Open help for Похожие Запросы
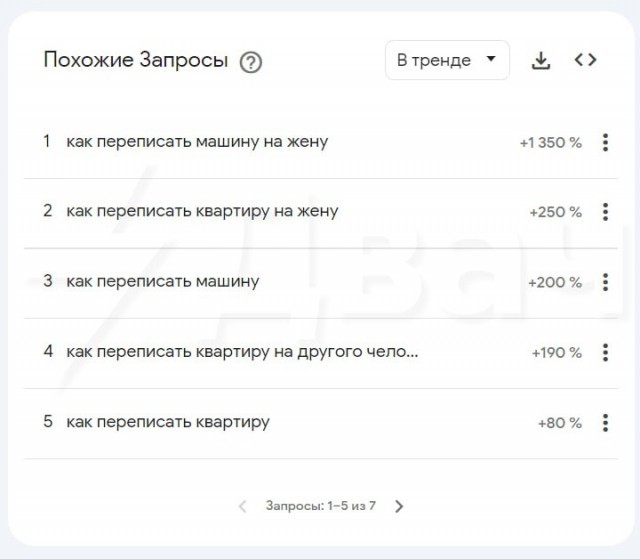 point(251,62)
